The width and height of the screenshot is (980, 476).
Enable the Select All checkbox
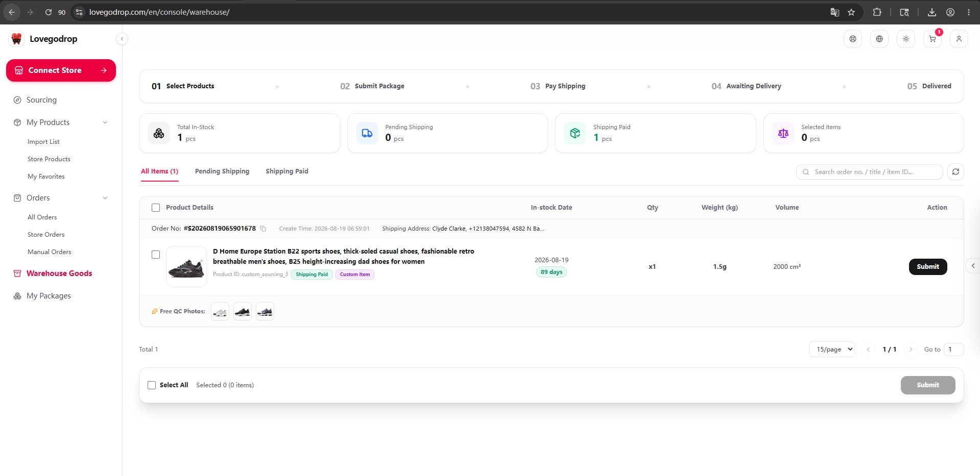click(x=152, y=385)
